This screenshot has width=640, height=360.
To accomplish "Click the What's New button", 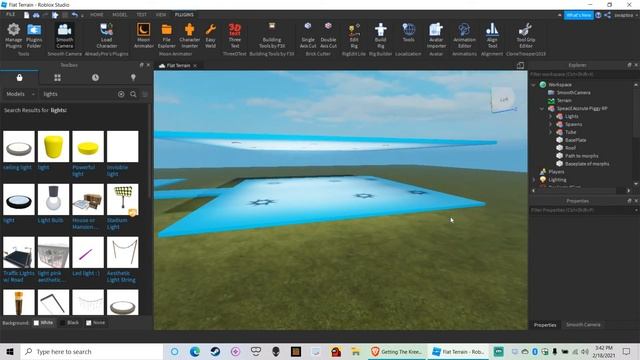I will pyautogui.click(x=578, y=15).
